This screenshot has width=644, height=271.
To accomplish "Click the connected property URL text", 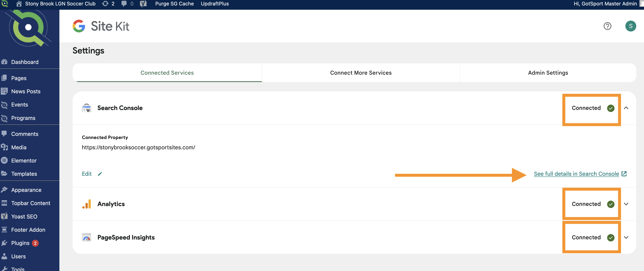I will tap(139, 147).
